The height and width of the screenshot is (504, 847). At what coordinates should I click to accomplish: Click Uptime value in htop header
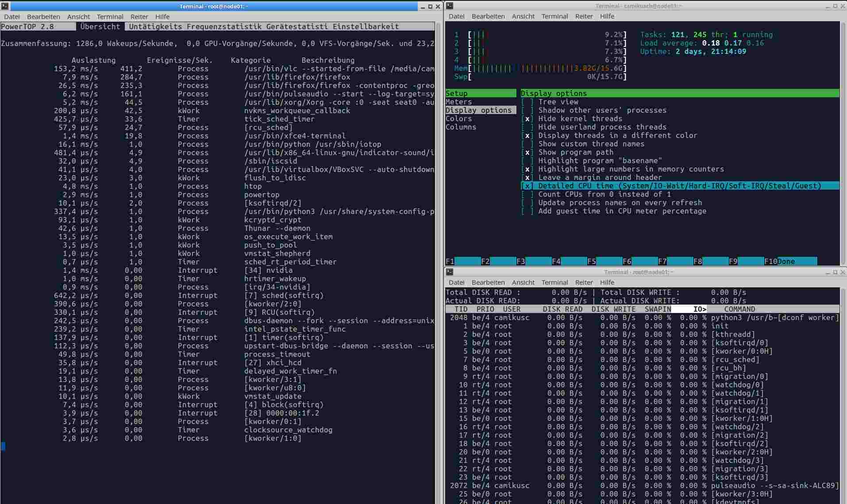[x=711, y=51]
